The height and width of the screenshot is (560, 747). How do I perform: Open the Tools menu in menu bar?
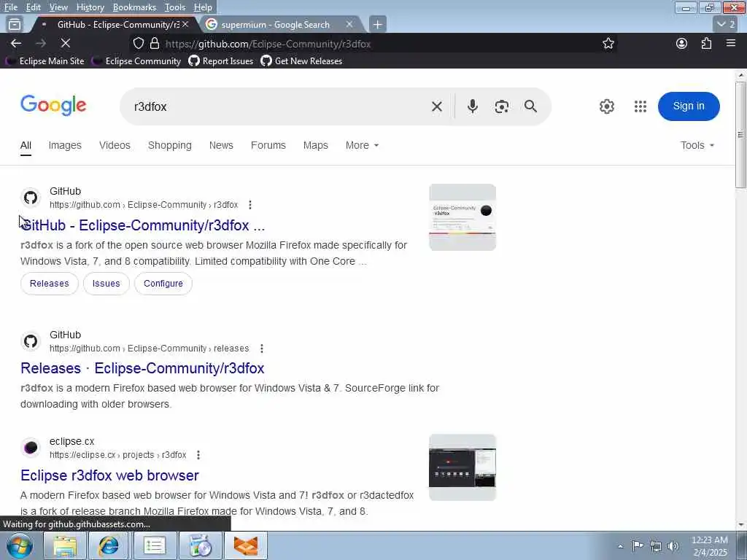(175, 7)
